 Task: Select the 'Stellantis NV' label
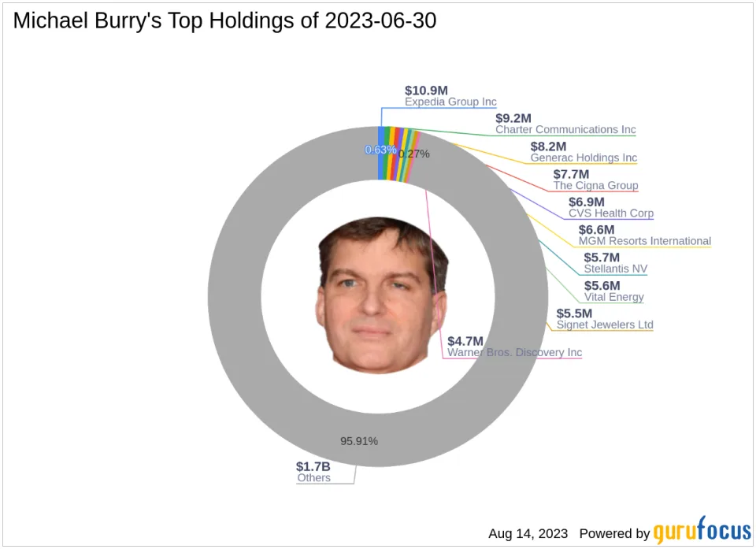[616, 269]
